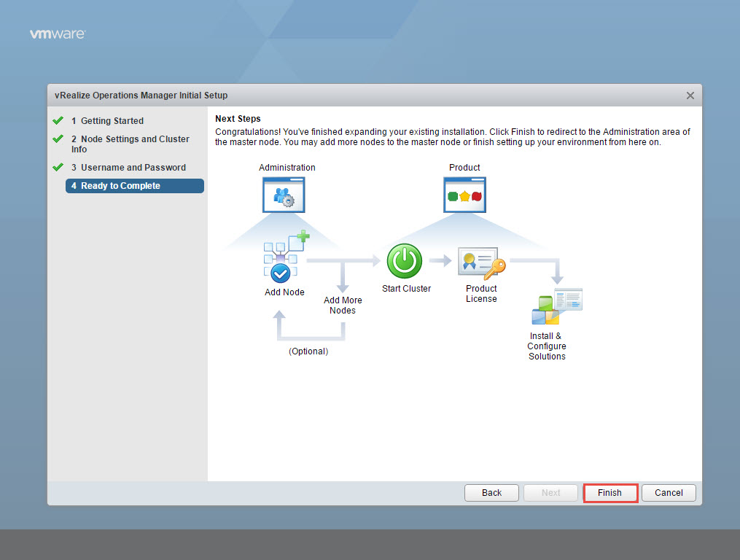Click the Administration window icon
The height and width of the screenshot is (560, 740).
284,195
